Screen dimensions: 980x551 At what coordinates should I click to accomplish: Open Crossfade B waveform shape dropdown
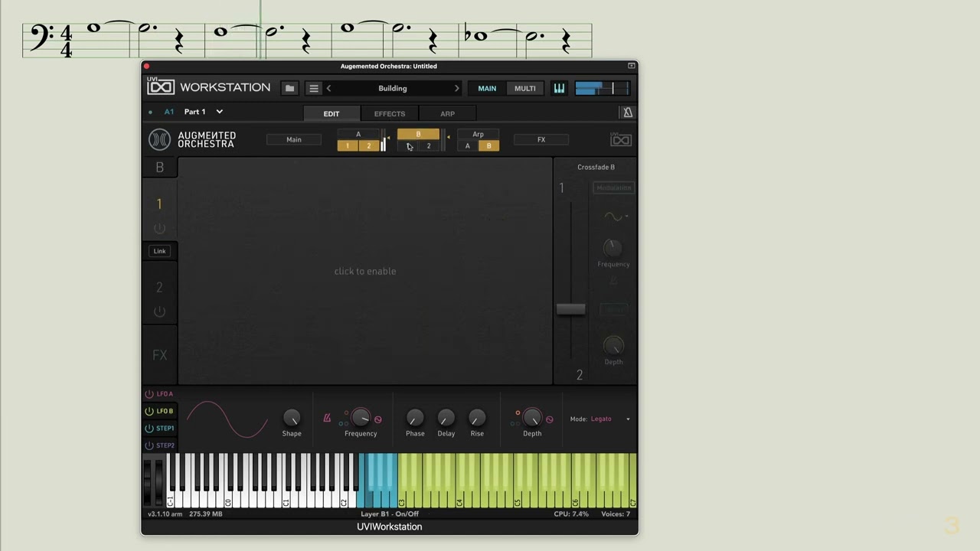coord(616,217)
